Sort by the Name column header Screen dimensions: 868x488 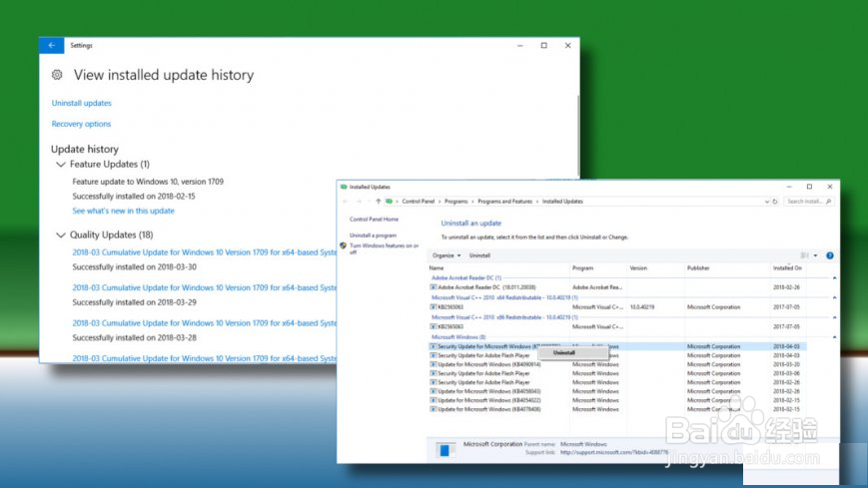tap(436, 267)
